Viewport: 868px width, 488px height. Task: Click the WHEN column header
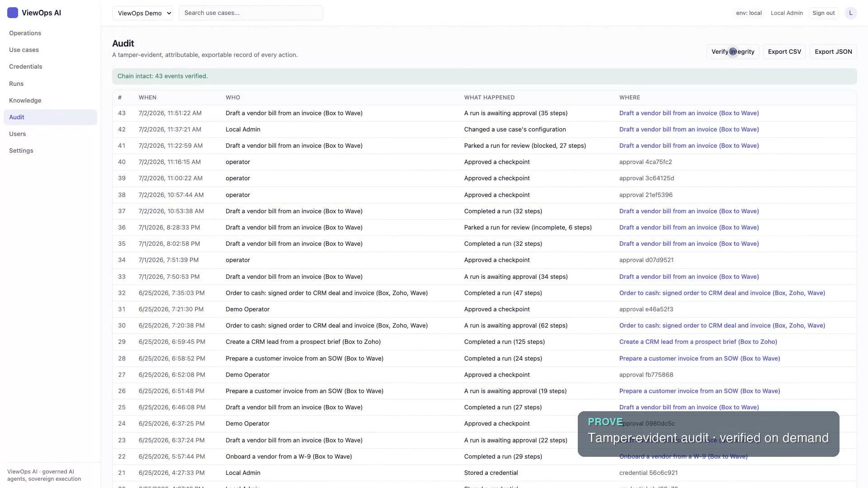click(147, 98)
